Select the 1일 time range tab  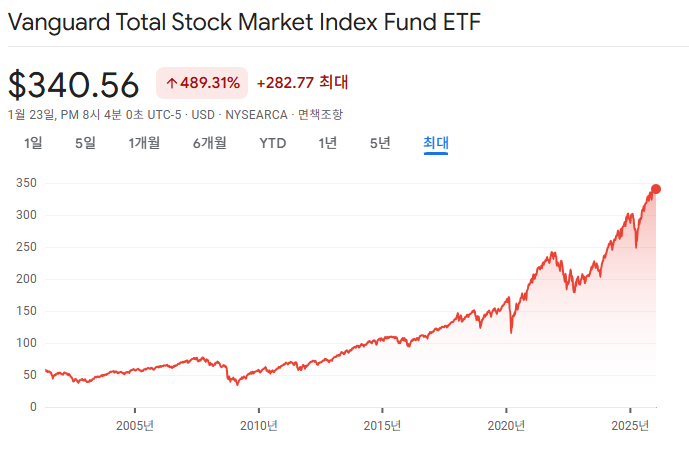[x=33, y=143]
